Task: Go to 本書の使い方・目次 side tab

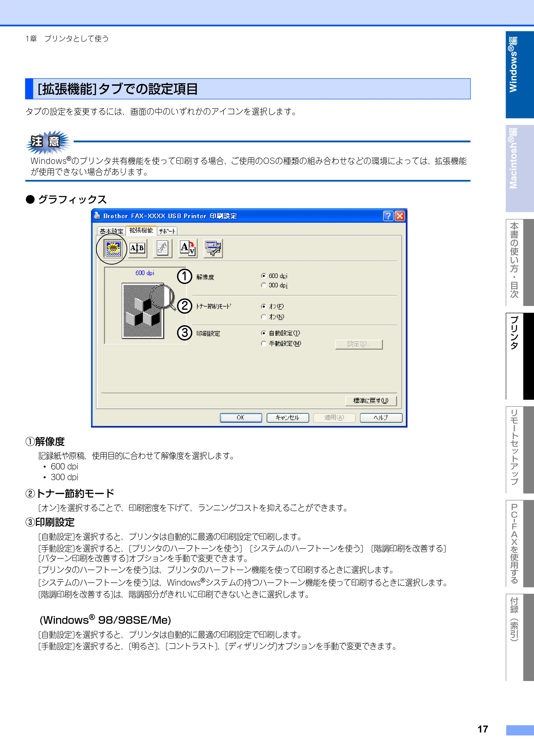Action: point(519,263)
